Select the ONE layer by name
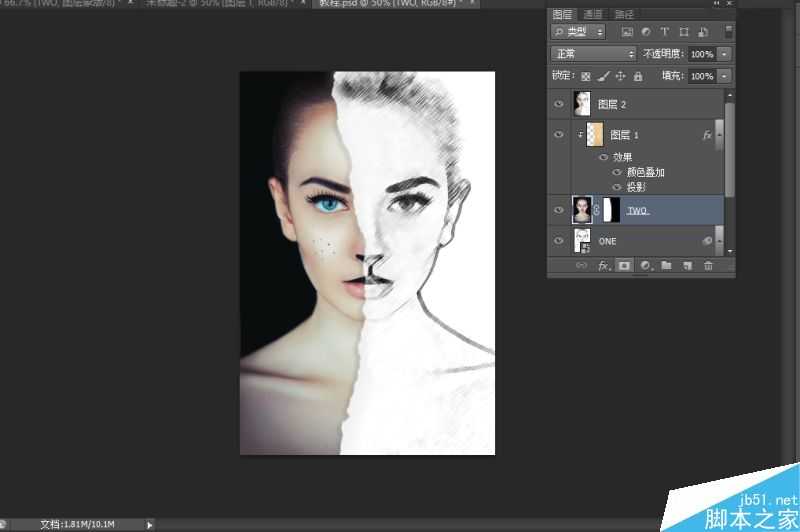 point(607,241)
